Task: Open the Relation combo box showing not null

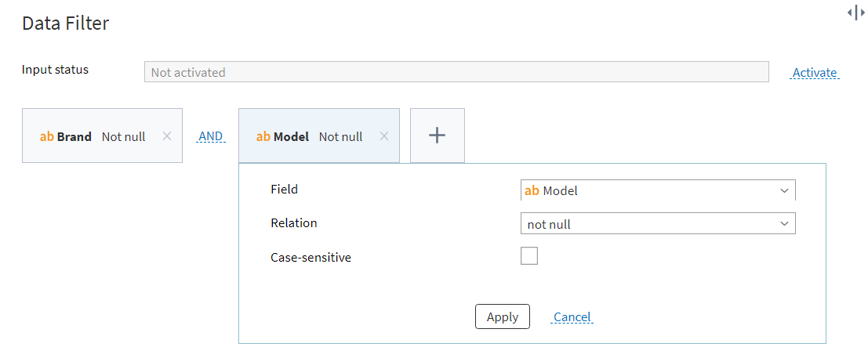Action: pyautogui.click(x=658, y=223)
